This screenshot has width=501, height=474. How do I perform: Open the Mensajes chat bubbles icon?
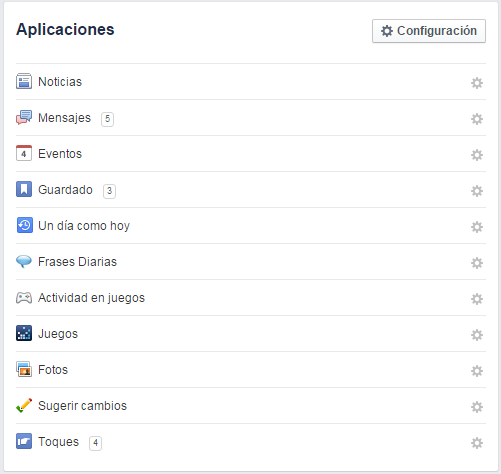tap(24, 117)
